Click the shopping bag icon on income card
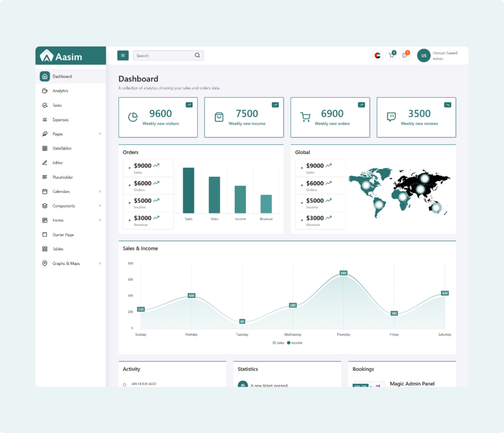The image size is (504, 433). point(219,117)
